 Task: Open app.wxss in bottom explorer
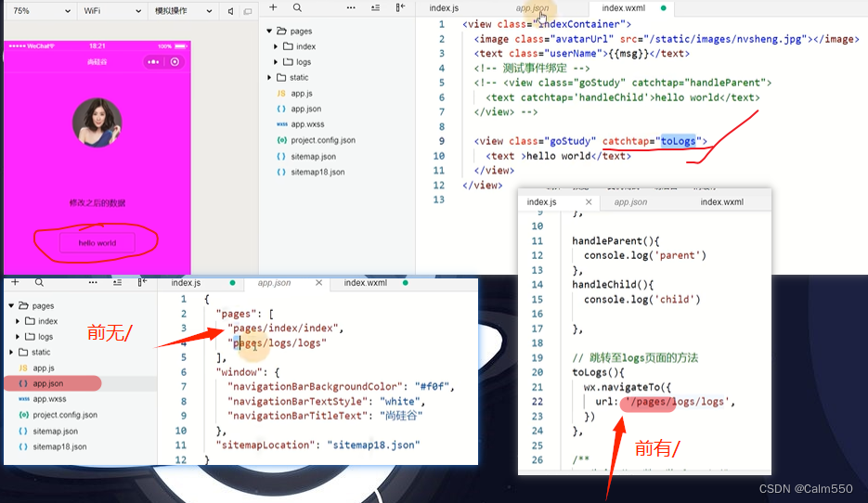pos(49,399)
